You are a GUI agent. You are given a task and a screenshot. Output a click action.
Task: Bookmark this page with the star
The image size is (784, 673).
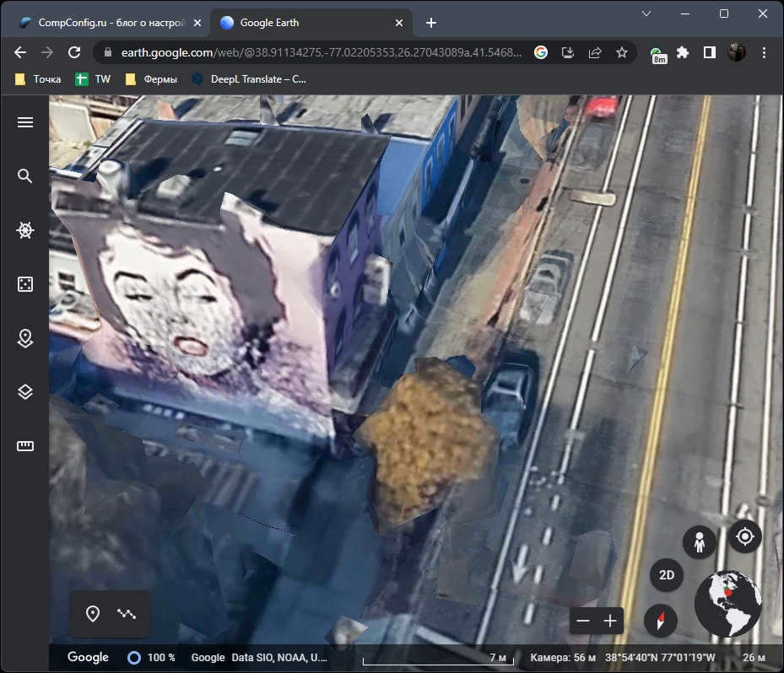tap(621, 52)
